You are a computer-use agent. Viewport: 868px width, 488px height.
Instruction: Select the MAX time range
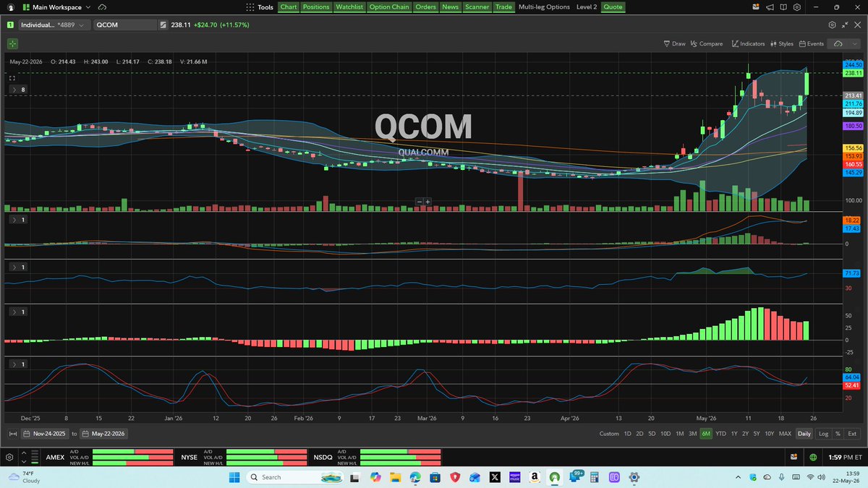pos(785,434)
